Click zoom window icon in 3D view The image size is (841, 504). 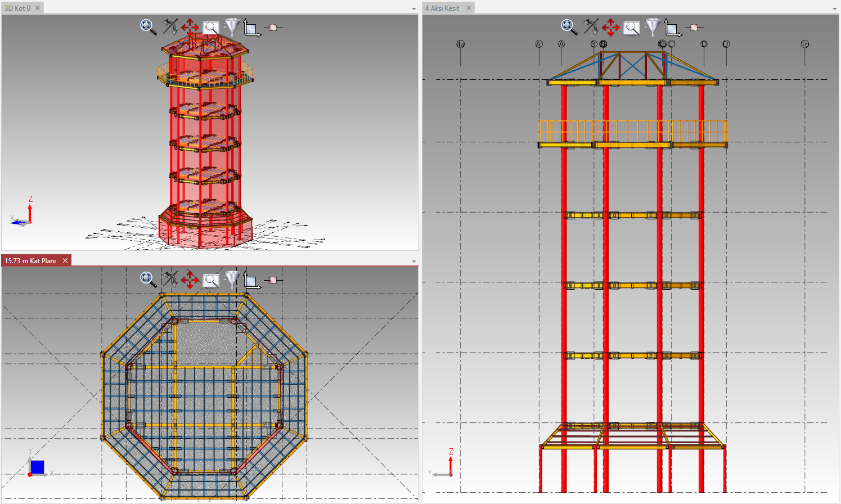(211, 28)
